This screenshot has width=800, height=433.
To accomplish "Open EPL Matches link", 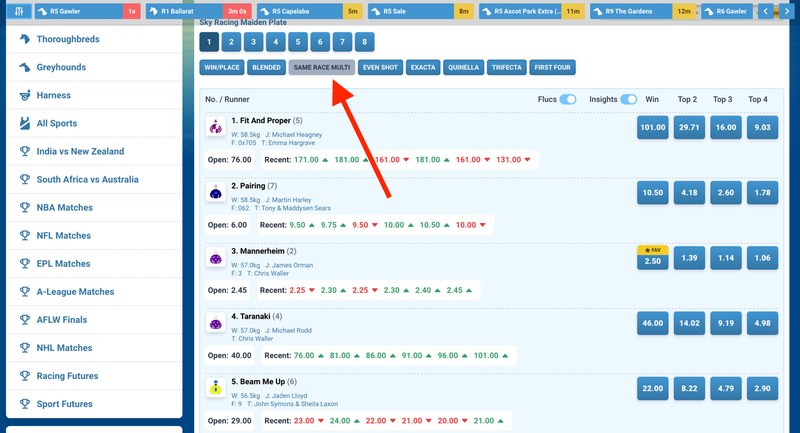I will [63, 264].
